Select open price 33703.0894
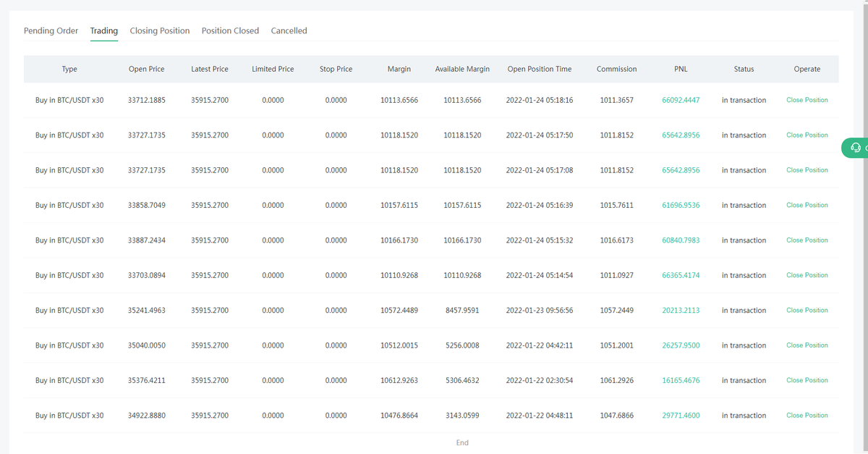The width and height of the screenshot is (868, 454). tap(147, 275)
